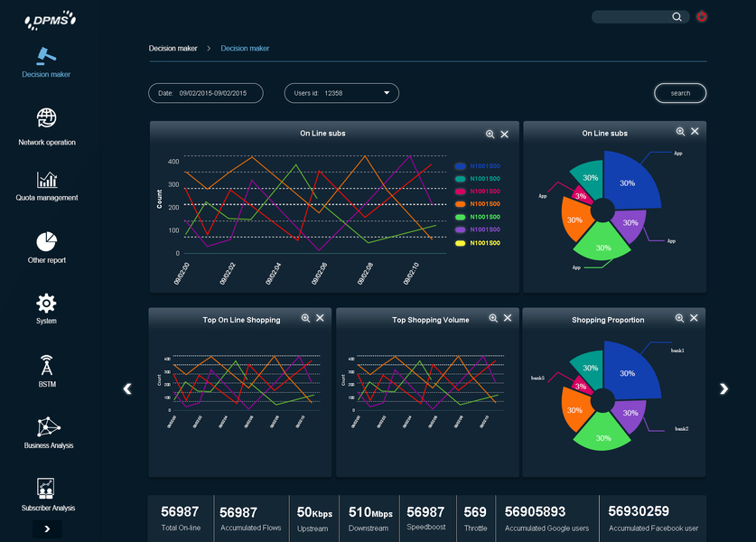Click Accumulated Google users stat
Screen dimensions: 756x542
coord(546,519)
